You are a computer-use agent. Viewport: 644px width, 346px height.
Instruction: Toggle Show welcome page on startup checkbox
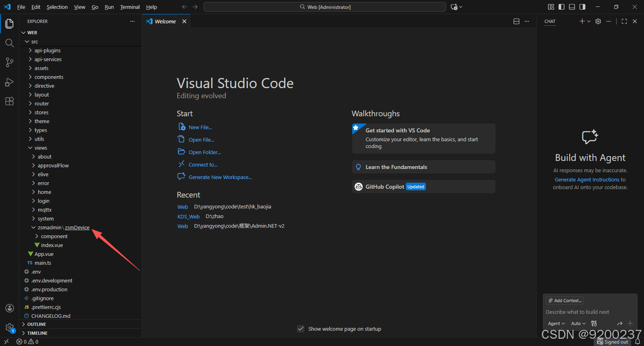(x=301, y=329)
